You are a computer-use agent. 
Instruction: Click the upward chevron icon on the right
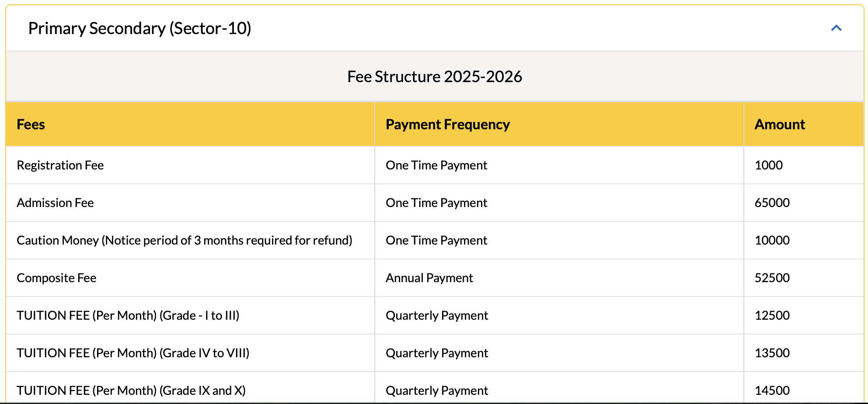pyautogui.click(x=837, y=28)
